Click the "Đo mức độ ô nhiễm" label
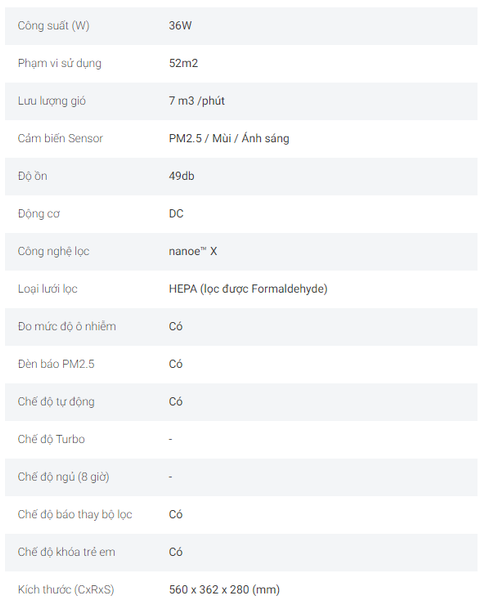 (x=67, y=326)
